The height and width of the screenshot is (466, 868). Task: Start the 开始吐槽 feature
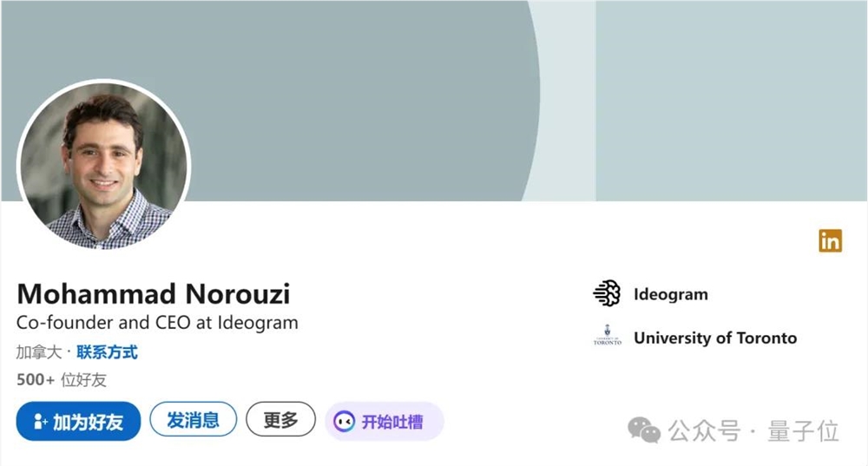[385, 422]
